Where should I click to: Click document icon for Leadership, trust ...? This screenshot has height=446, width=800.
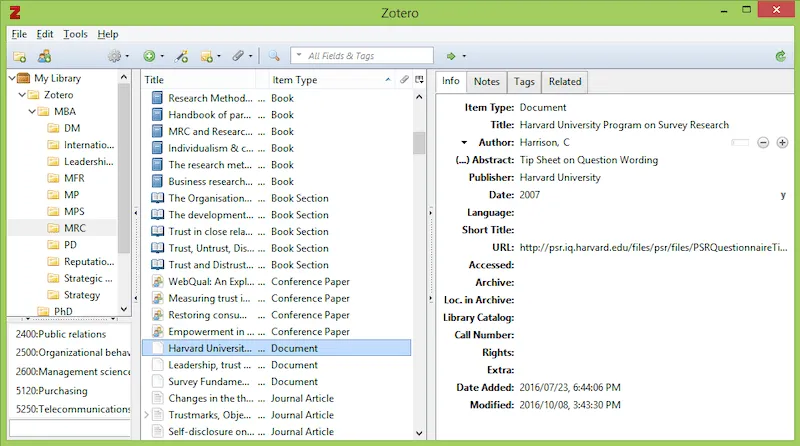(x=158, y=365)
